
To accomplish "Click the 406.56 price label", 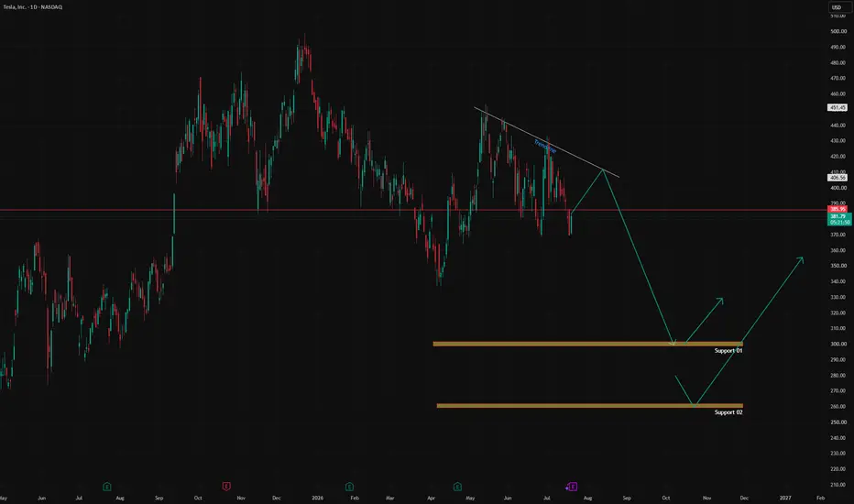I will [x=838, y=178].
